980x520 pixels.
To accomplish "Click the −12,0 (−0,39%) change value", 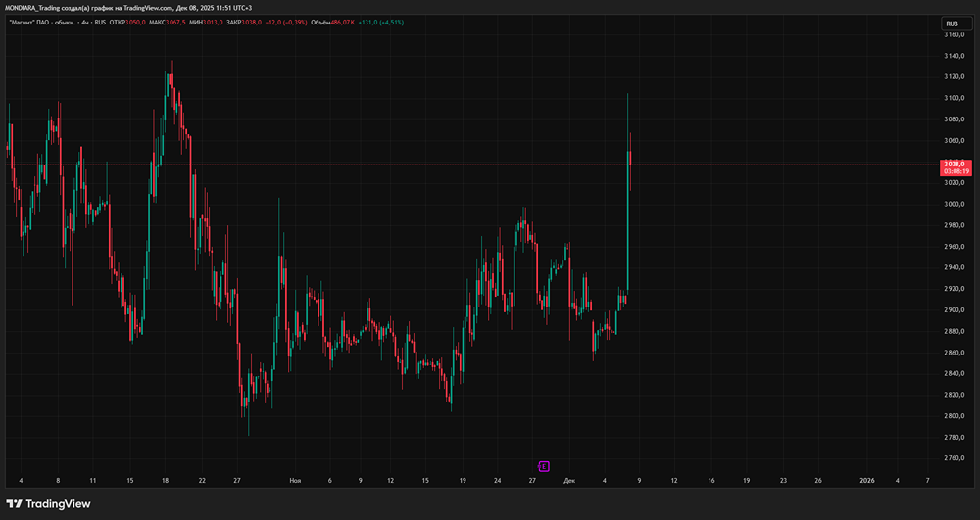I will (x=286, y=23).
